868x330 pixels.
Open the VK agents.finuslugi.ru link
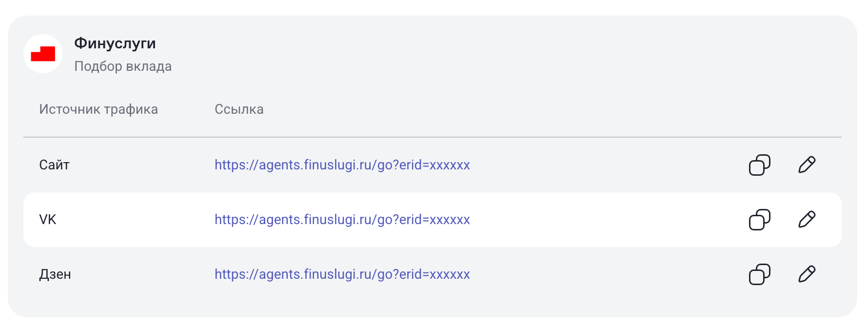[x=342, y=220]
